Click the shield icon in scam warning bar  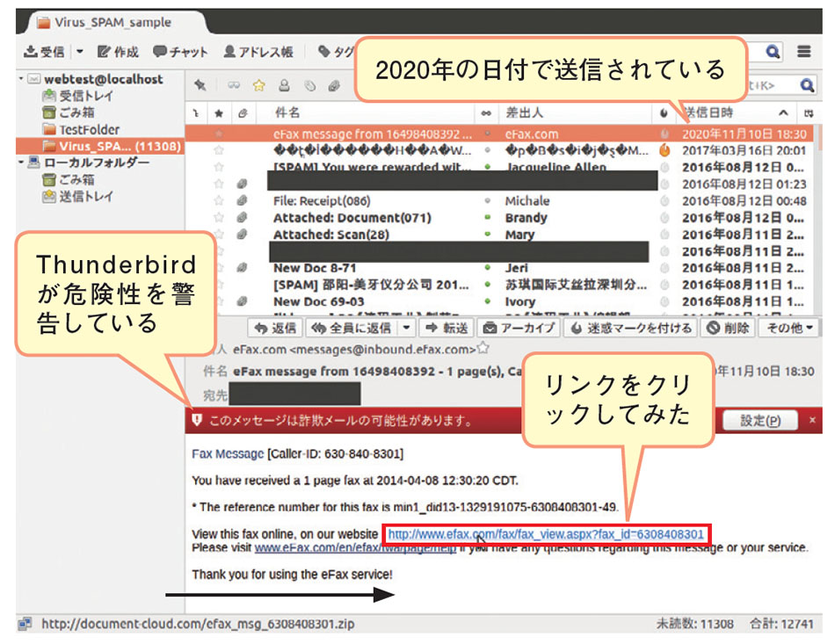pyautogui.click(x=197, y=421)
